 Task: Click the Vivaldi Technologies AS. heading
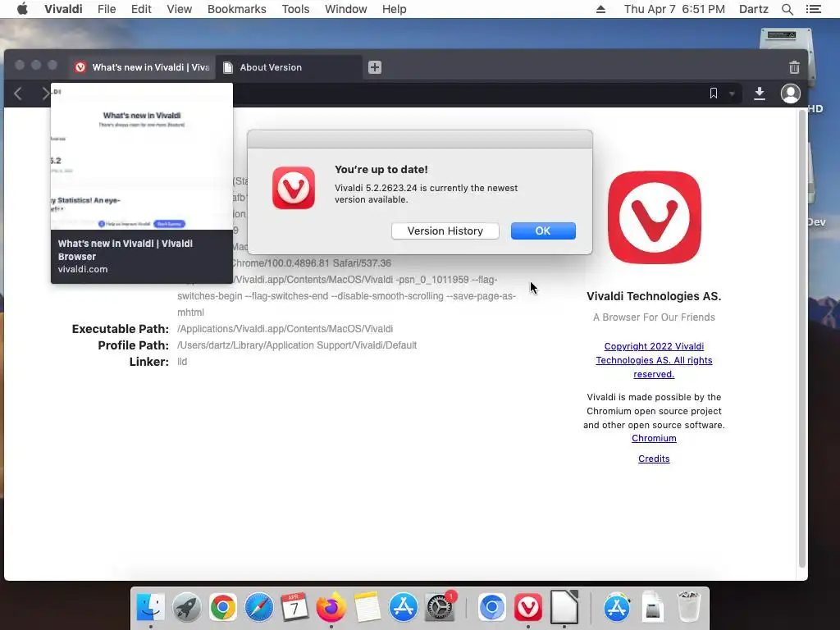[654, 296]
